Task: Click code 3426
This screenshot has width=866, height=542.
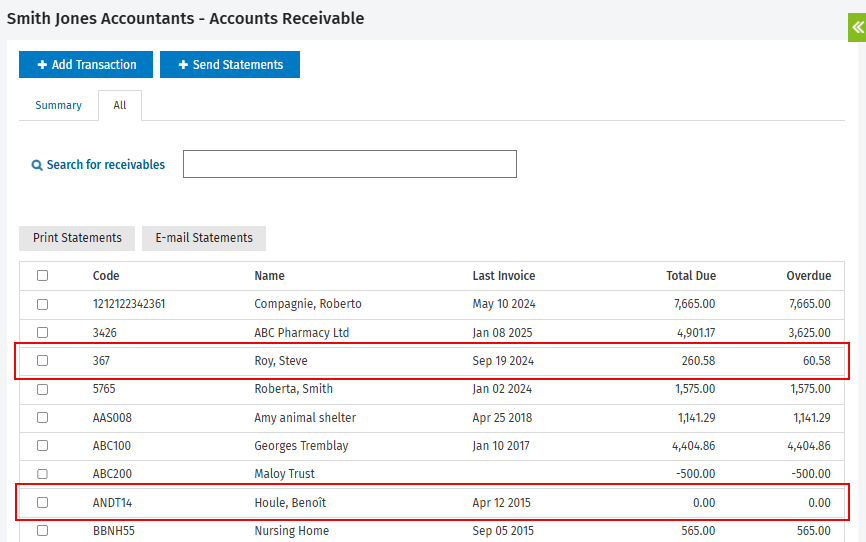Action: [104, 333]
